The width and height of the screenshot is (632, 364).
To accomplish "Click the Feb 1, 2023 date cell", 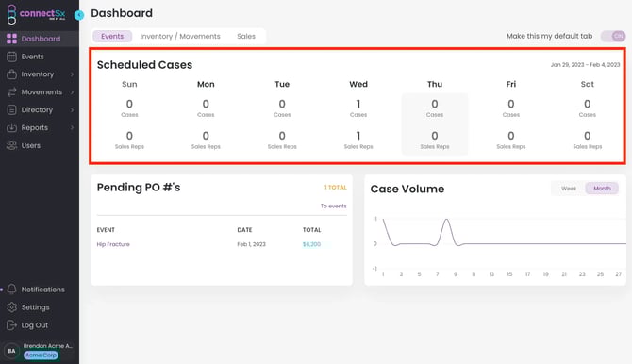I will 251,244.
